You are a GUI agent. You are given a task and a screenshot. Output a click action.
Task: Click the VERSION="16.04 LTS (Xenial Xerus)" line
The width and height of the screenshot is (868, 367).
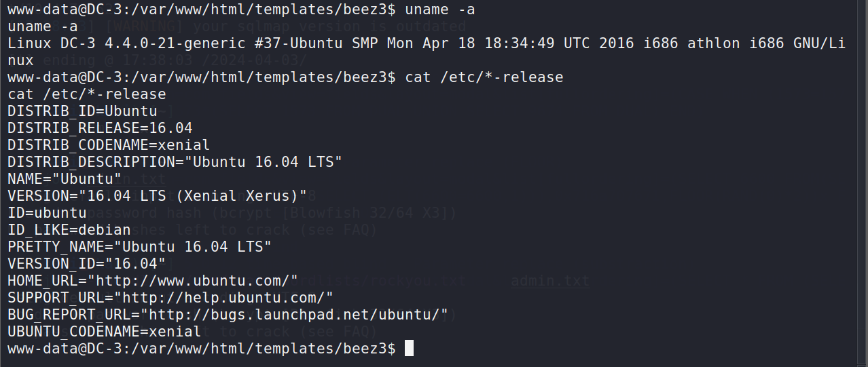point(158,195)
